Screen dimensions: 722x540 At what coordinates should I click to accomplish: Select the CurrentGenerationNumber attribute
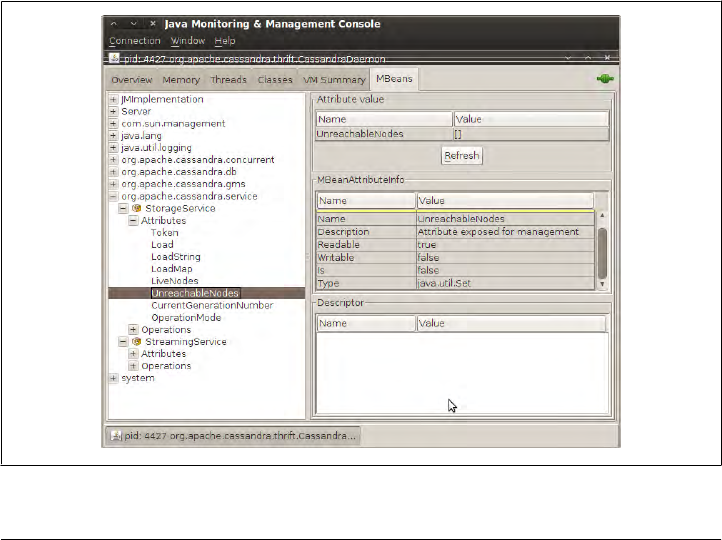[x=212, y=305]
